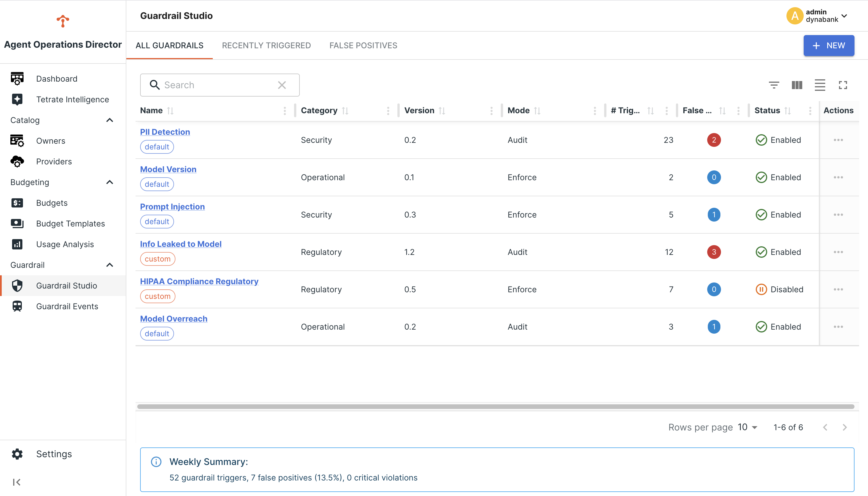Viewport: 868px width, 496px height.
Task: Open the Budget Templates icon
Action: coord(17,224)
